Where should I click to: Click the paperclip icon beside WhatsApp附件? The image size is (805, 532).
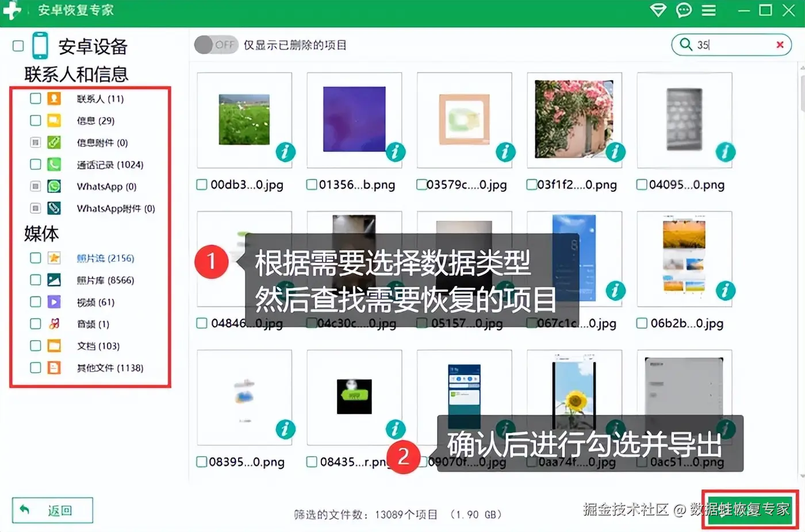(x=54, y=208)
